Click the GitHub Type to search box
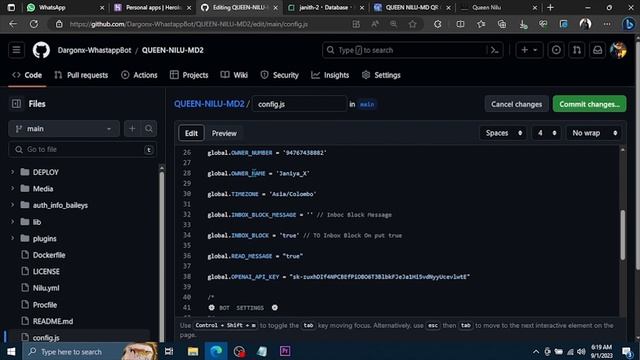 tap(412, 50)
